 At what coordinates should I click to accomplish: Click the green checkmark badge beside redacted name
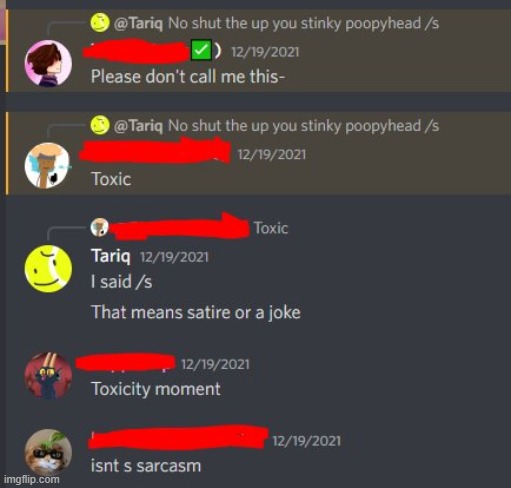201,51
